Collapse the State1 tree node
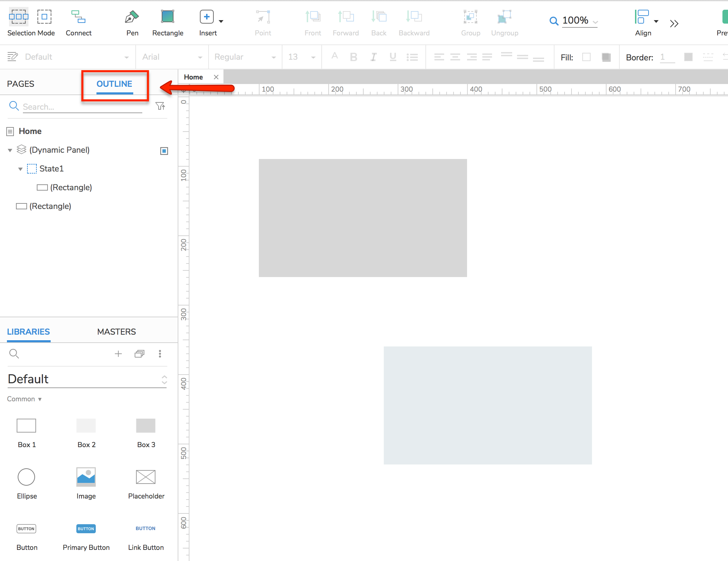The width and height of the screenshot is (728, 561). (20, 169)
